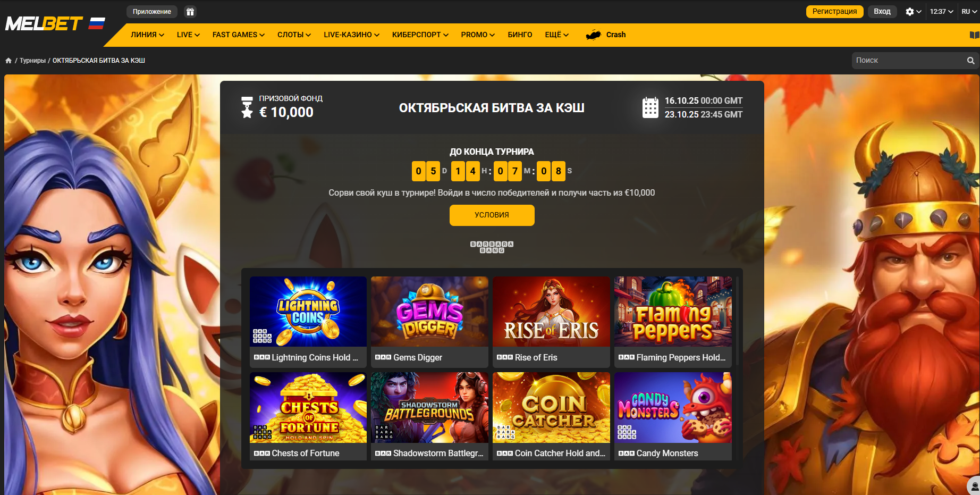
Task: Click the book icon at the menu edge
Action: click(x=974, y=35)
